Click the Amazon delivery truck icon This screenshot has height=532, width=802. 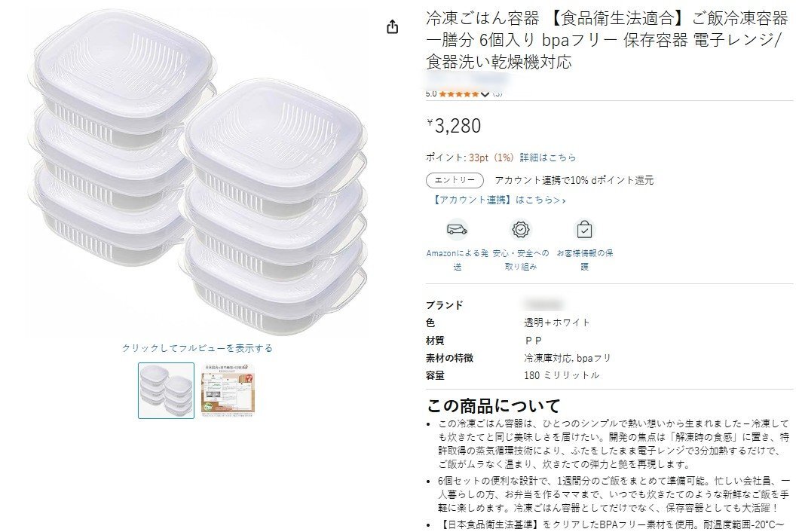[457, 229]
